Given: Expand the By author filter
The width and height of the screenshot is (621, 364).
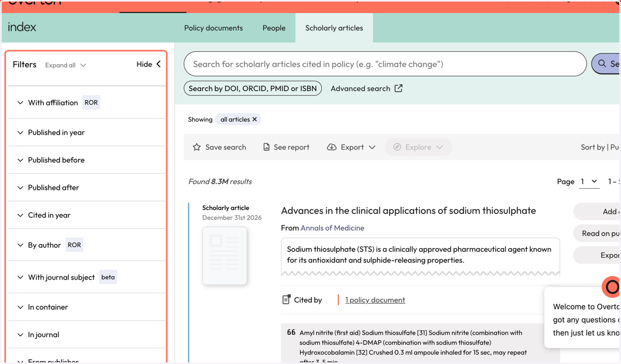Looking at the screenshot, I should tap(87, 245).
